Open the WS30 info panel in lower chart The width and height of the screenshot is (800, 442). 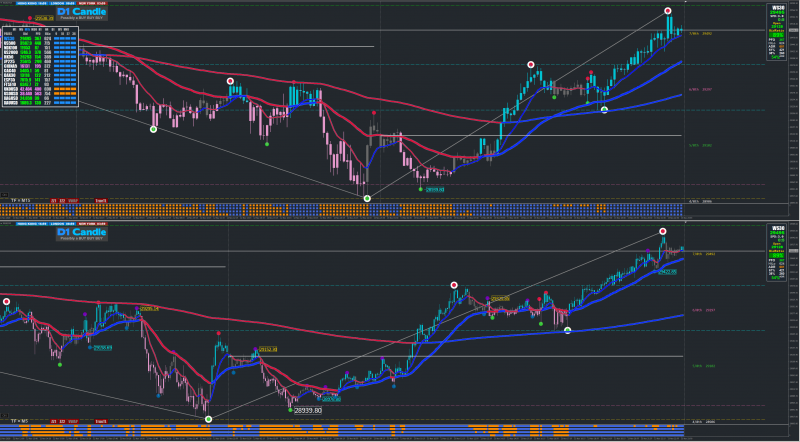click(x=777, y=252)
